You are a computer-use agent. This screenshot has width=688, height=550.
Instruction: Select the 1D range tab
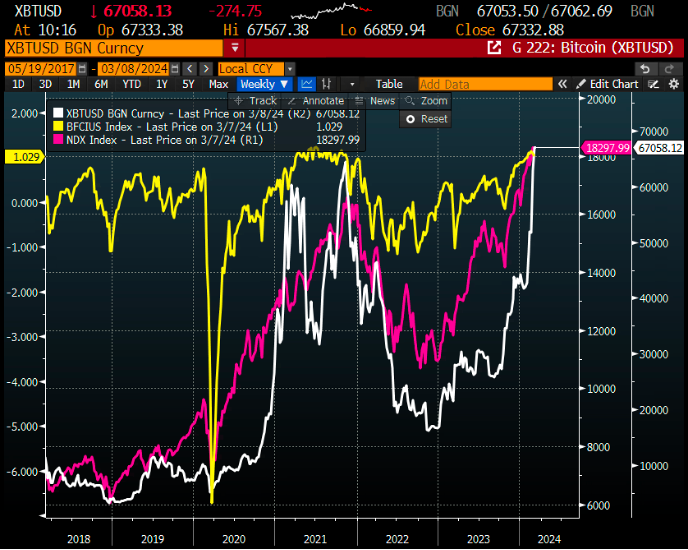tap(18, 84)
